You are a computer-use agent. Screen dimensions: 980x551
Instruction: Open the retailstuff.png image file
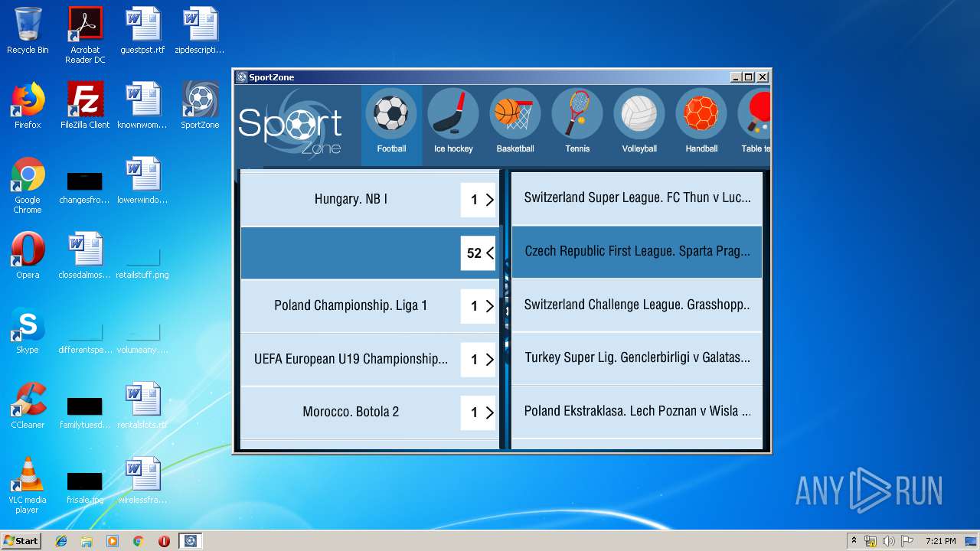click(x=142, y=262)
